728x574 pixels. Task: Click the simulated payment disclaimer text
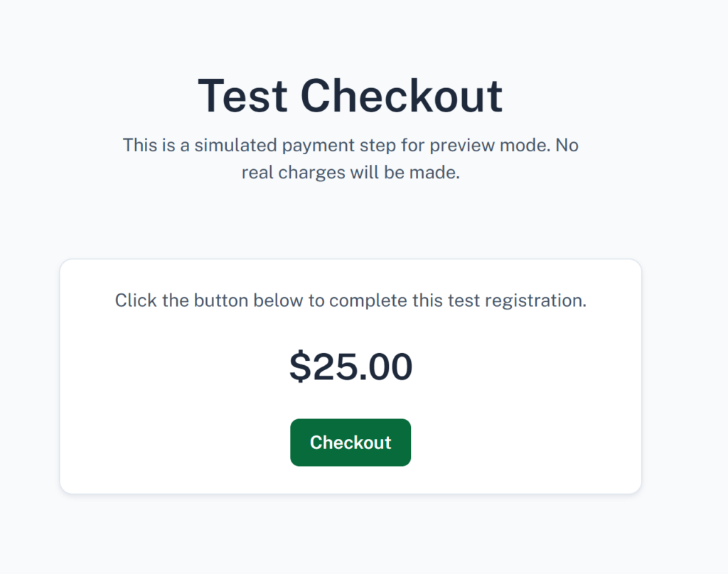point(352,158)
